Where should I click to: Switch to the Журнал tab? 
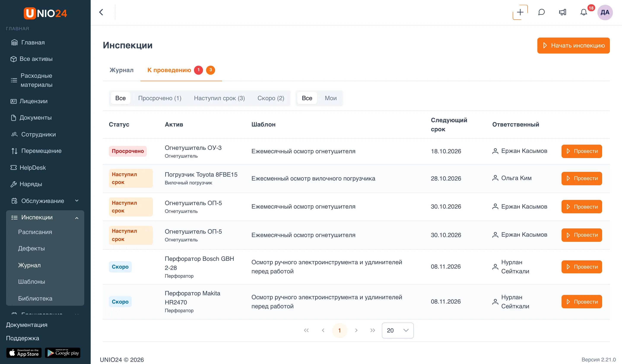(121, 70)
